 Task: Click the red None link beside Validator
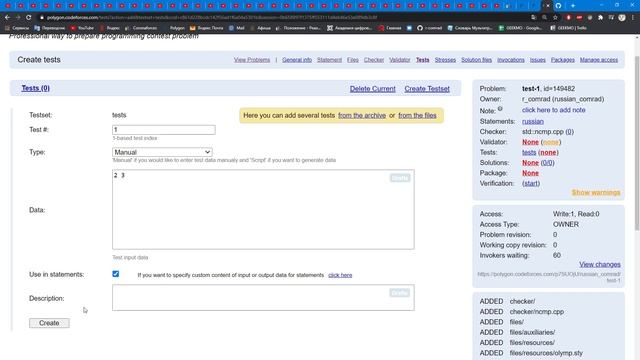[x=530, y=142]
